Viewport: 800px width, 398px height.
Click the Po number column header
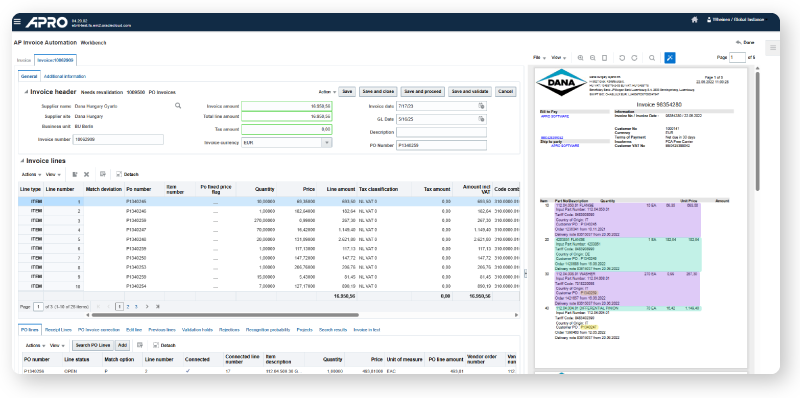[x=144, y=189]
